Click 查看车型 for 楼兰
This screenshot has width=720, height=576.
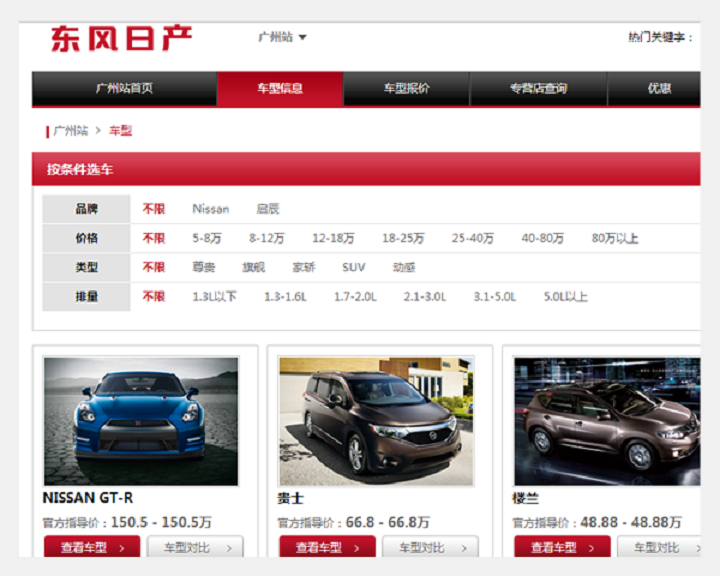point(562,547)
